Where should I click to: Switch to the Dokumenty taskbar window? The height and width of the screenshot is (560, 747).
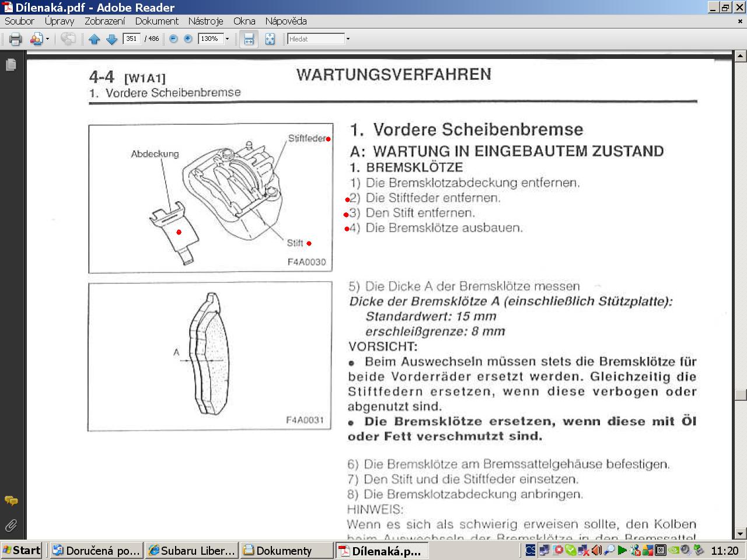coord(287,550)
